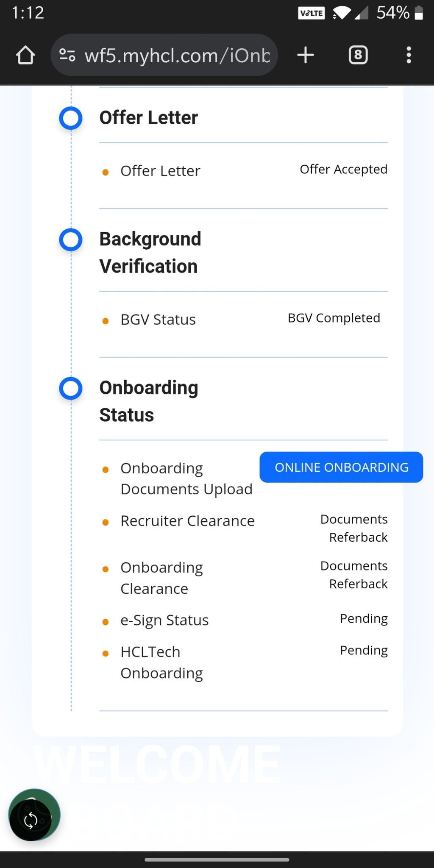Select the orange bullet next to Recruiter Clearance
This screenshot has height=868, width=434.
click(105, 522)
